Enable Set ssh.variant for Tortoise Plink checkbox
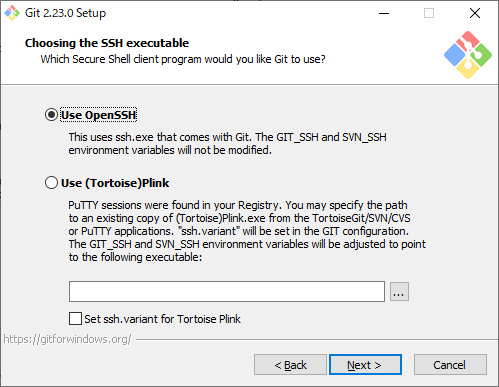Screen dimensions: 499x387 [75, 318]
